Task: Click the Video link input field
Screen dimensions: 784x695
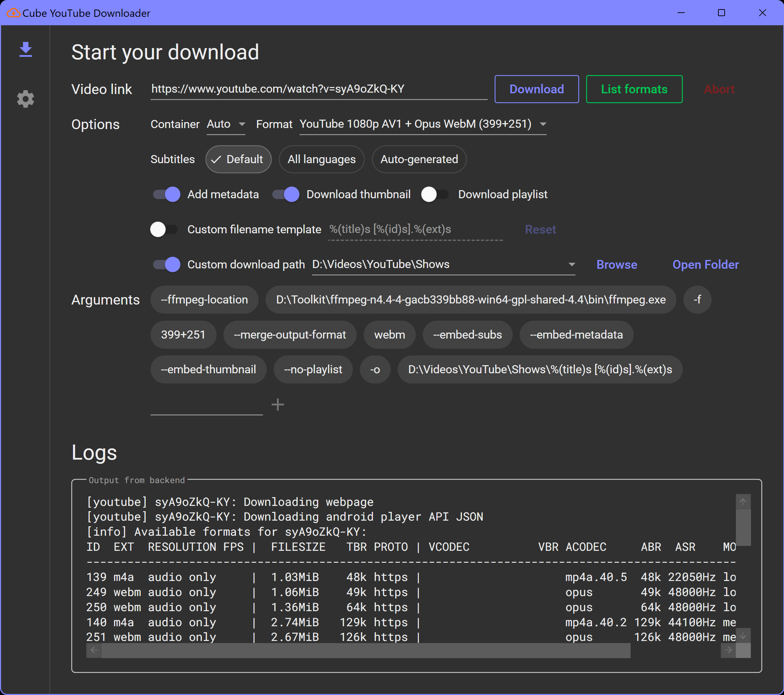Action: [x=318, y=89]
